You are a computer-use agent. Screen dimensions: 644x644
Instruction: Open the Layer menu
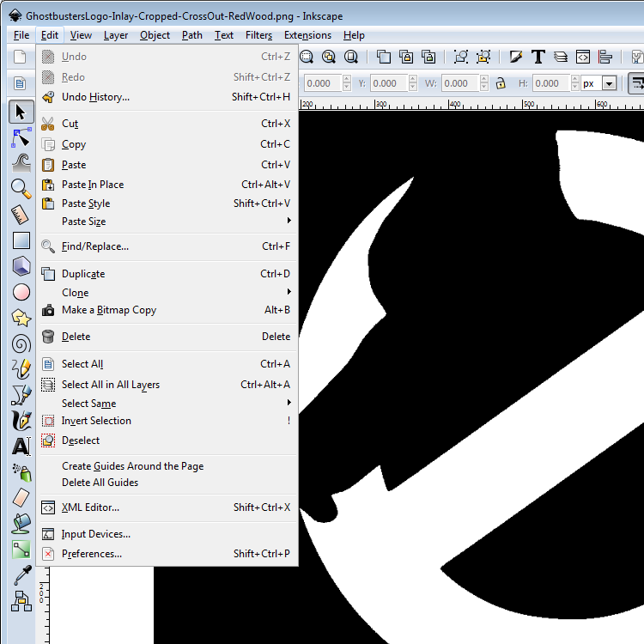[116, 35]
